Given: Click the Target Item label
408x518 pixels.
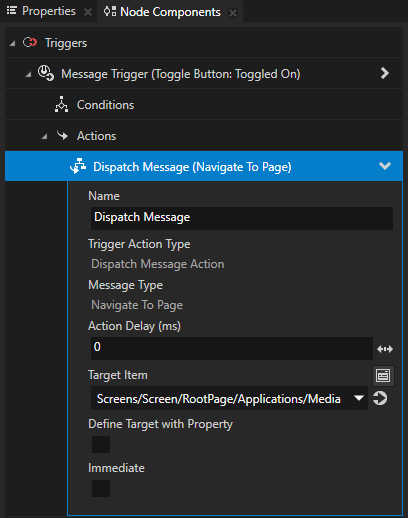Looking at the screenshot, I should tap(118, 375).
